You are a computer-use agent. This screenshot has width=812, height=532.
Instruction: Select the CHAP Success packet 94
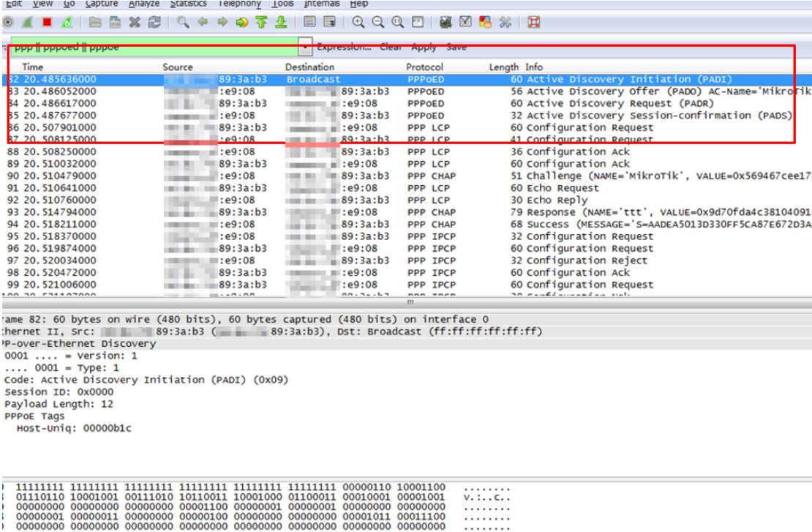(407, 225)
